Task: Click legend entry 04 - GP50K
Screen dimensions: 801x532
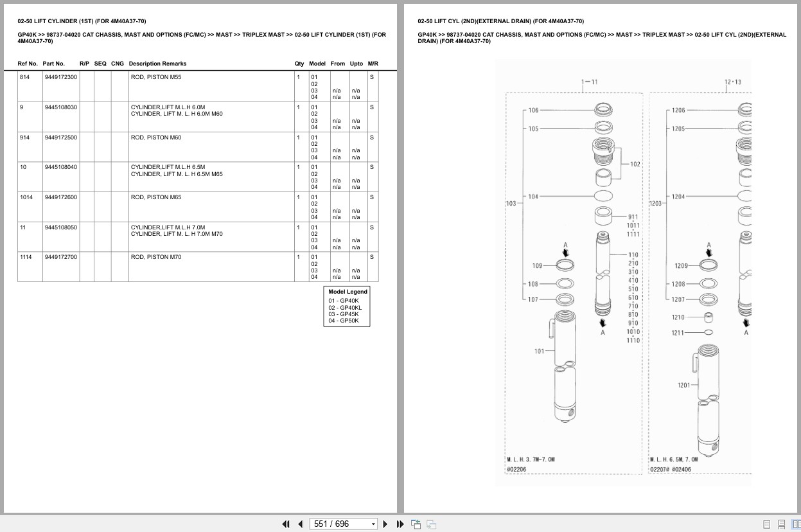Action: pos(344,321)
